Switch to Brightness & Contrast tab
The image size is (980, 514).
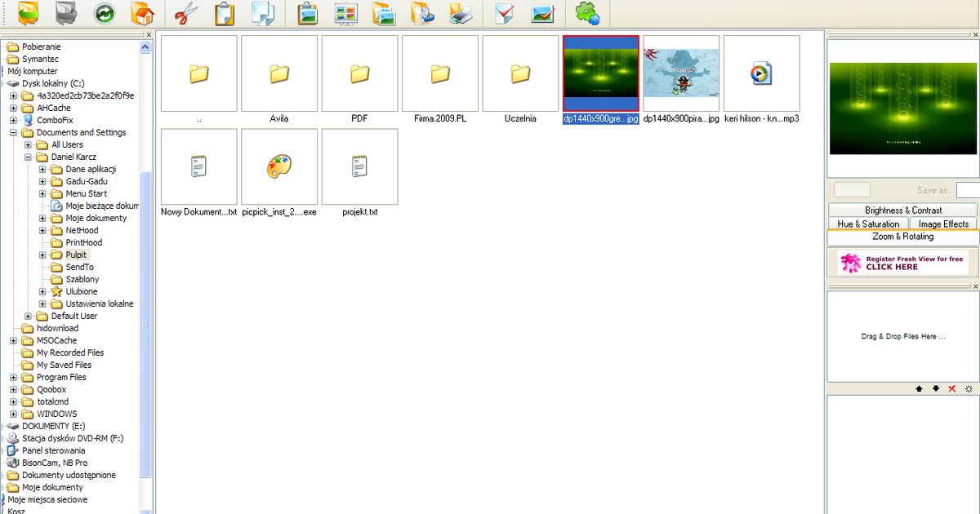pyautogui.click(x=903, y=210)
